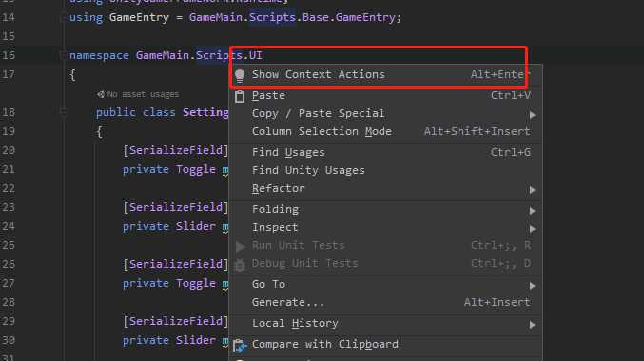
Task: Click the clipboard icon beside Paste
Action: 240,96
